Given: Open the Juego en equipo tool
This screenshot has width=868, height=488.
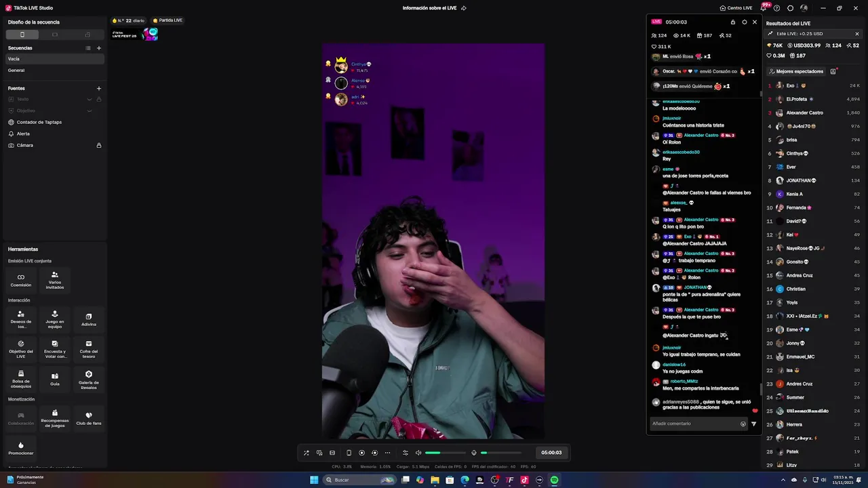Looking at the screenshot, I should click(55, 319).
